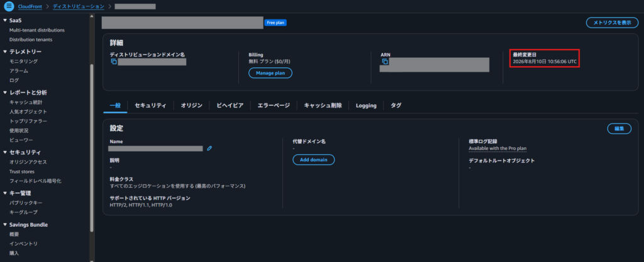Viewport: 644px width, 262px height.
Task: Click the 編集 button in settings
Action: click(x=619, y=128)
